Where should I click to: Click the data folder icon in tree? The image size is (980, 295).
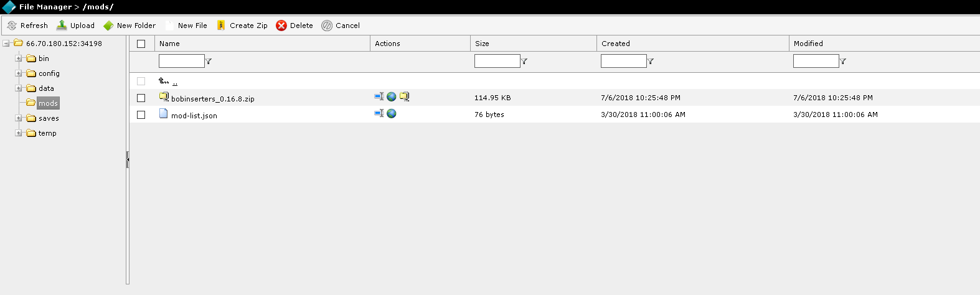click(31, 88)
